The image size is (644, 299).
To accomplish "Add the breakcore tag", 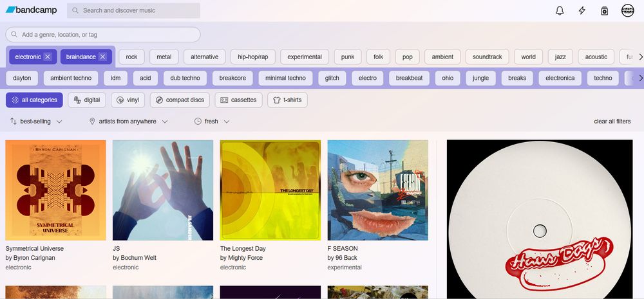I will pyautogui.click(x=232, y=78).
